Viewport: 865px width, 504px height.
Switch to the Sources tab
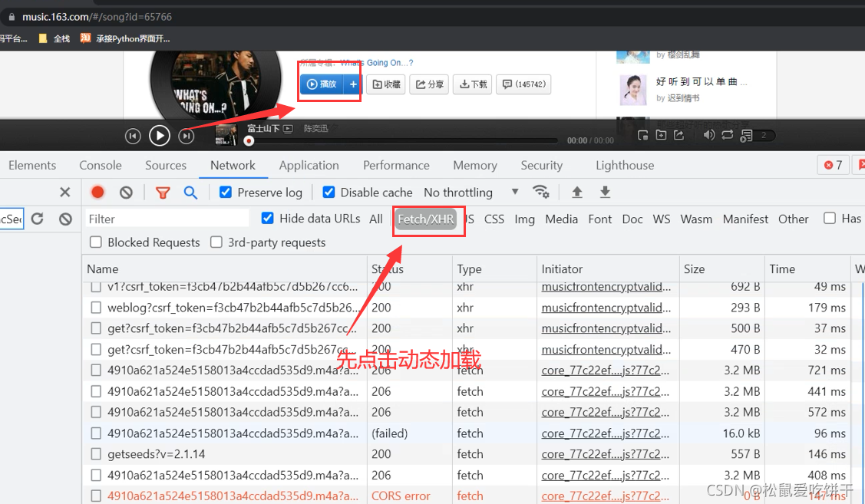(x=166, y=166)
